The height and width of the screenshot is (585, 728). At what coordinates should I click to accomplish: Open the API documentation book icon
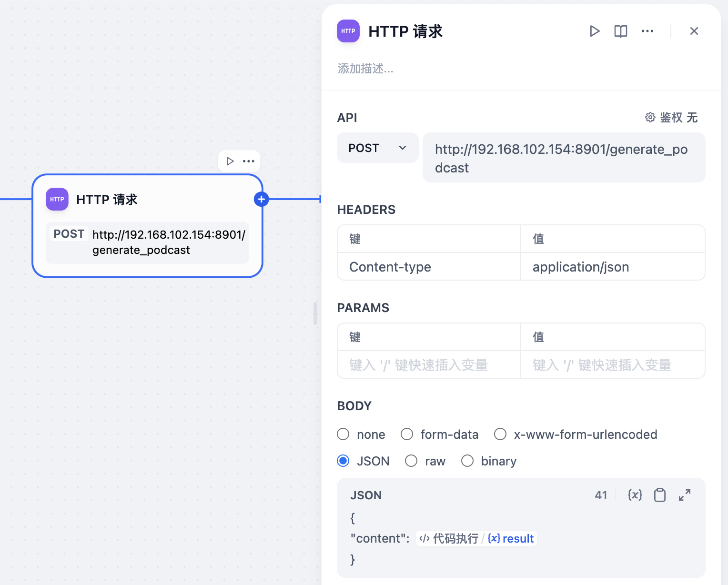(x=620, y=31)
